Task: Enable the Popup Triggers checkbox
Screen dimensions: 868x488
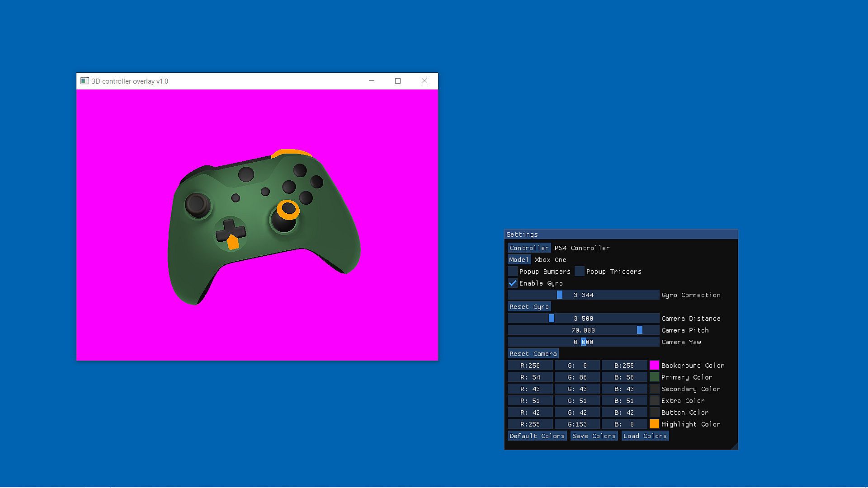Action: (x=580, y=272)
